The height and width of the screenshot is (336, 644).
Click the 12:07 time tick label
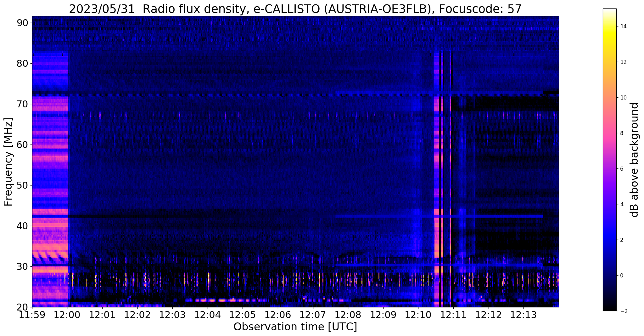click(x=313, y=315)
